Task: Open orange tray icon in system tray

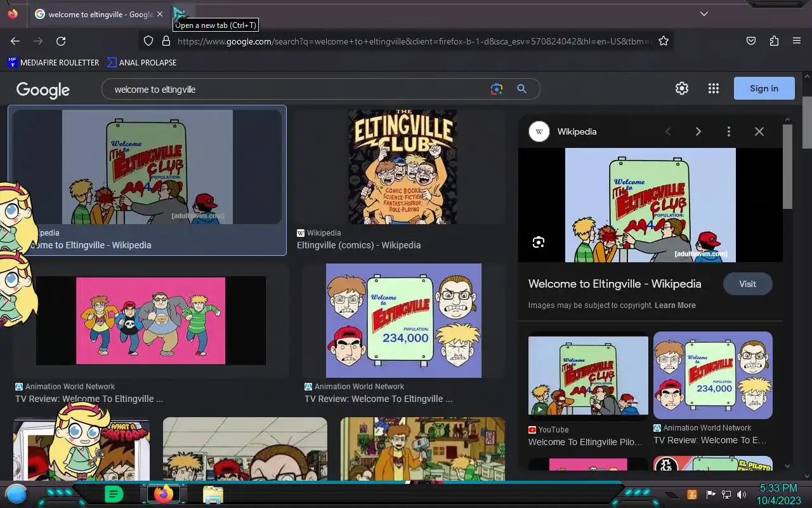Action: pos(692,494)
